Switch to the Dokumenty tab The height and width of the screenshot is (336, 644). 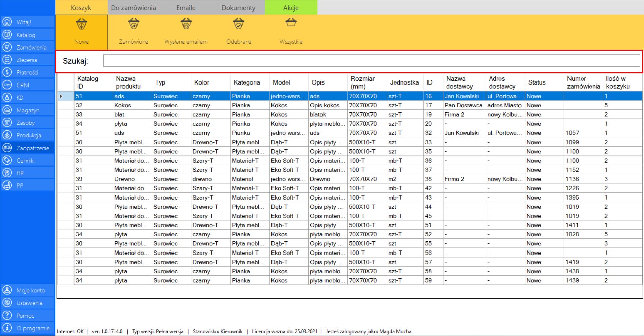238,8
